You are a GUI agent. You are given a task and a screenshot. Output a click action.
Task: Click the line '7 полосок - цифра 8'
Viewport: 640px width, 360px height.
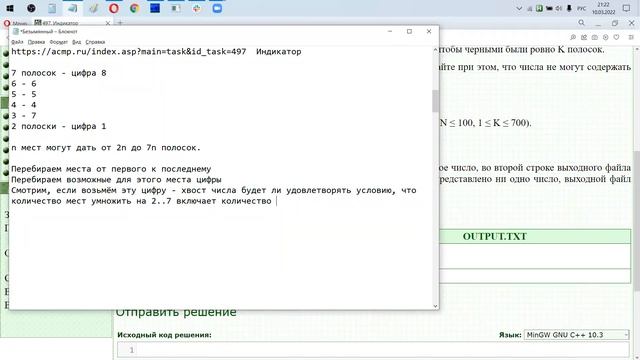tap(58, 73)
